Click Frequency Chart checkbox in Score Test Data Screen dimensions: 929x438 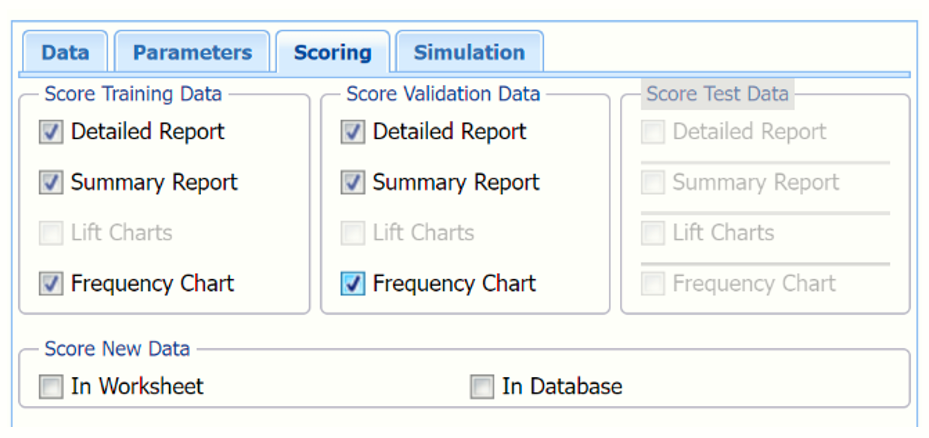[653, 284]
